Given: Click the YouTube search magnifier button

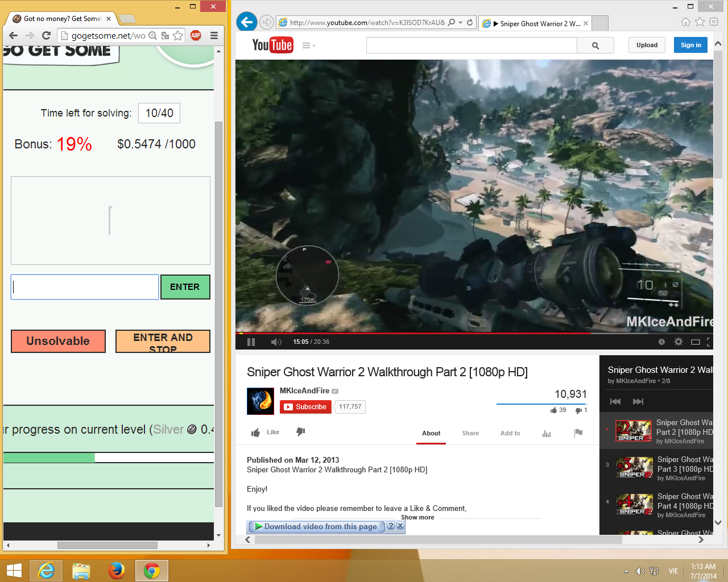Looking at the screenshot, I should 595,45.
